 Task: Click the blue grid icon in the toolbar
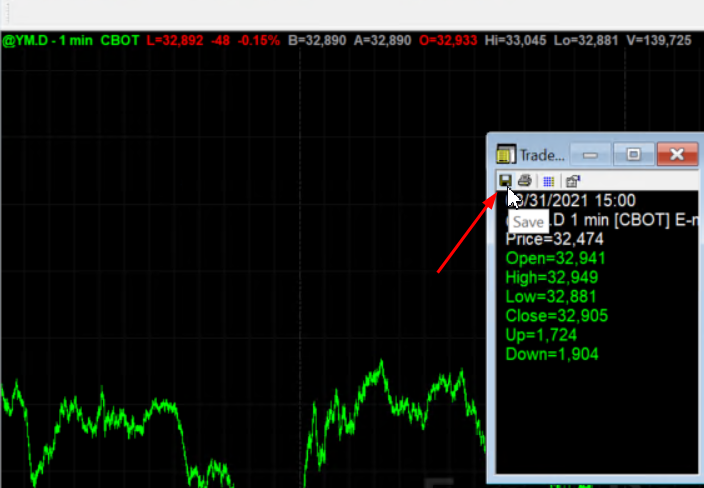(x=548, y=181)
